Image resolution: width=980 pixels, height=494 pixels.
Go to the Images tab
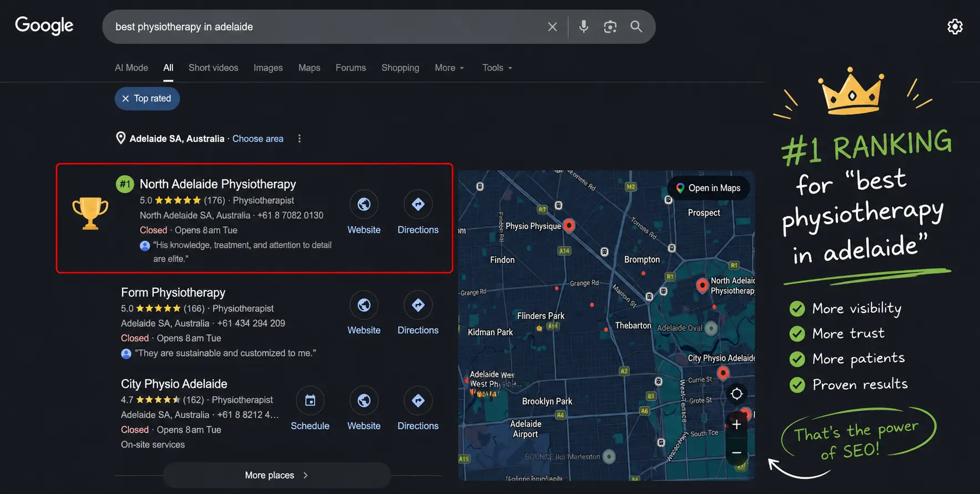[x=268, y=68]
